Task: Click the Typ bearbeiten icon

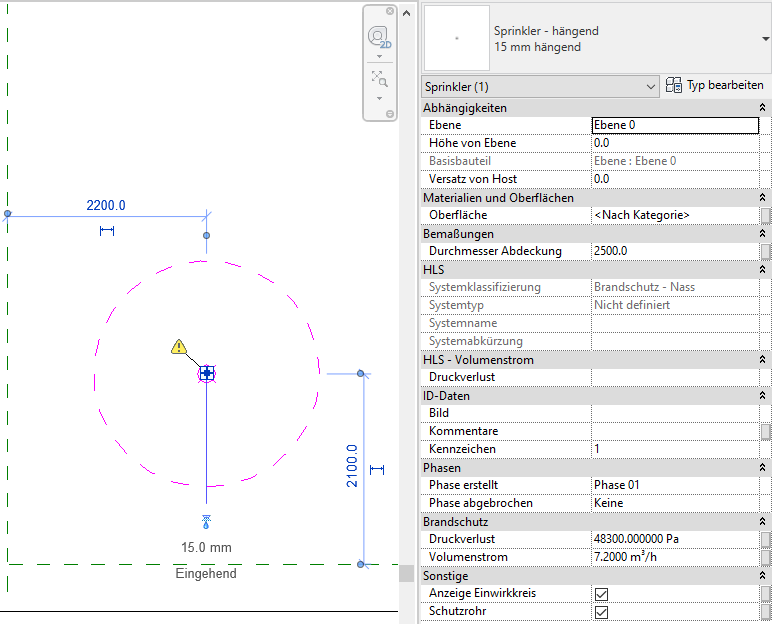Action: pos(674,86)
